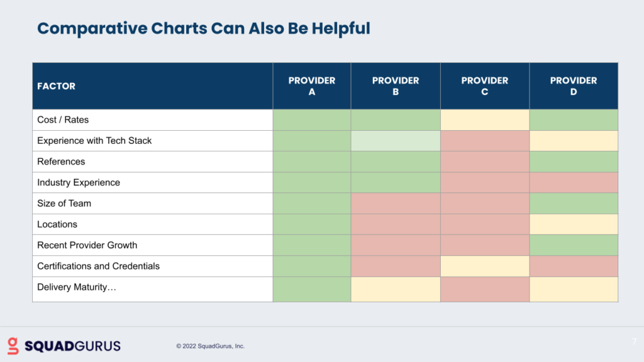Click Provider B's light green Tech Stack cell
This screenshot has height=362, width=644.
pyautogui.click(x=396, y=141)
